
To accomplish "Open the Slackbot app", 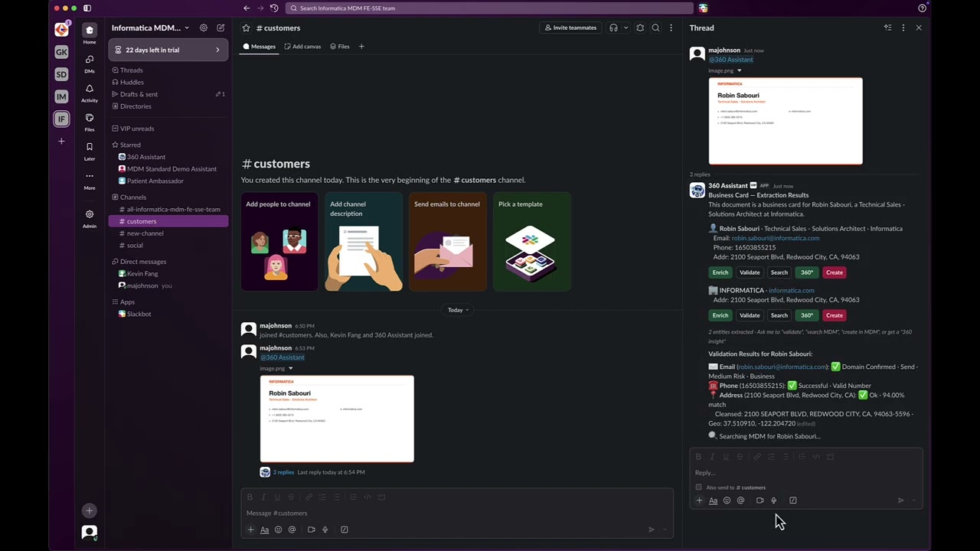I will [168, 314].
